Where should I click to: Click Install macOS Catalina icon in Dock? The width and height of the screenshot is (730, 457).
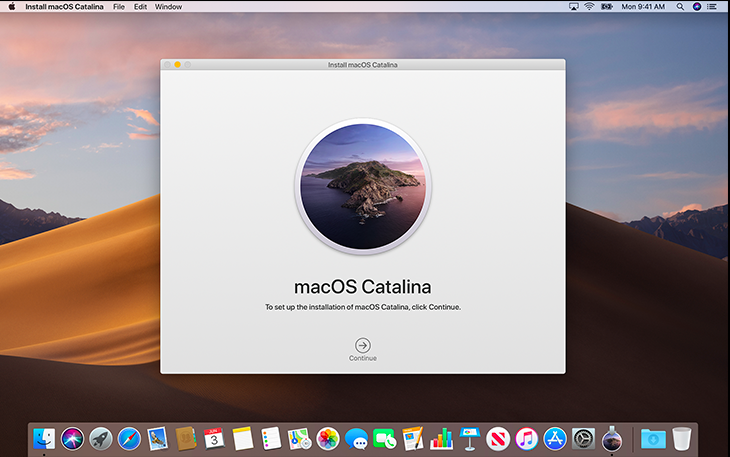[x=612, y=438]
